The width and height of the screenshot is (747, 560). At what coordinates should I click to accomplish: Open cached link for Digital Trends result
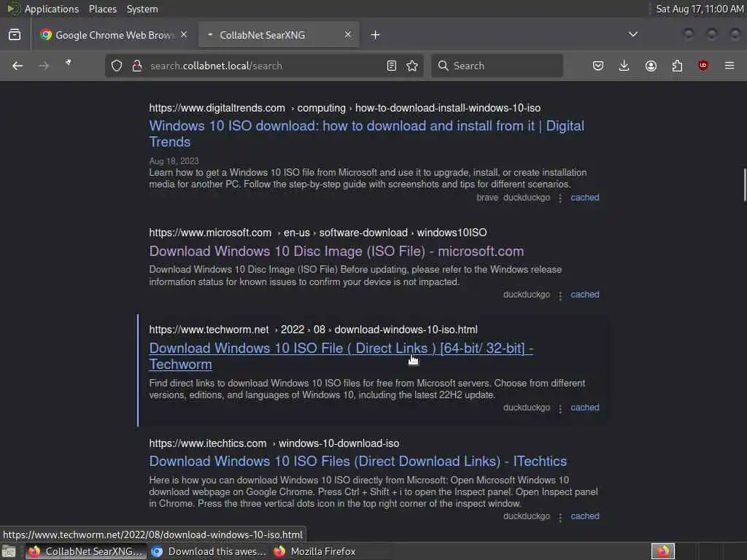click(585, 198)
